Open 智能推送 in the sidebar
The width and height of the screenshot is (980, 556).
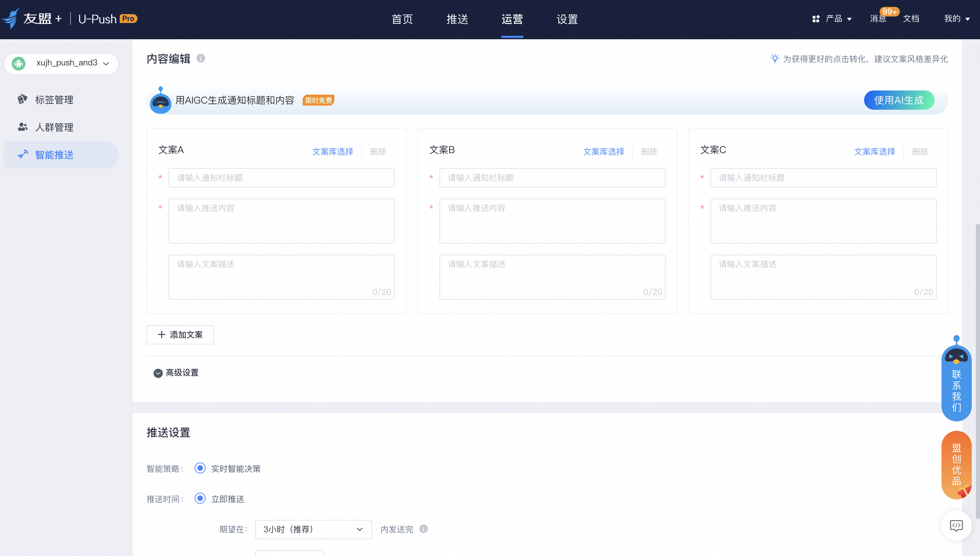tap(61, 155)
